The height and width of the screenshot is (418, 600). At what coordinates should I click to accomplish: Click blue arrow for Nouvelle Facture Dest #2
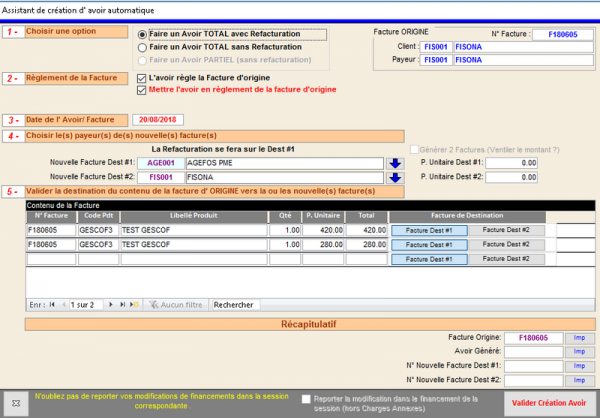pyautogui.click(x=394, y=177)
